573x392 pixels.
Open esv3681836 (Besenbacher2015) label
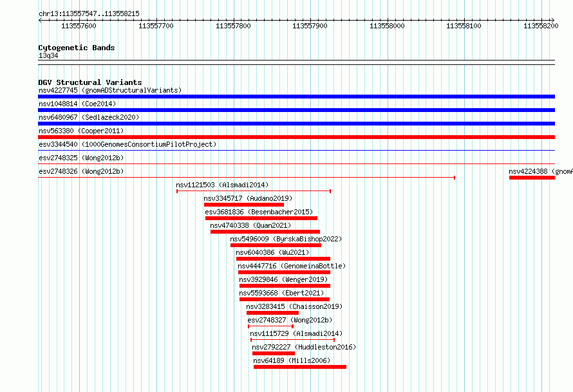pyautogui.click(x=259, y=212)
